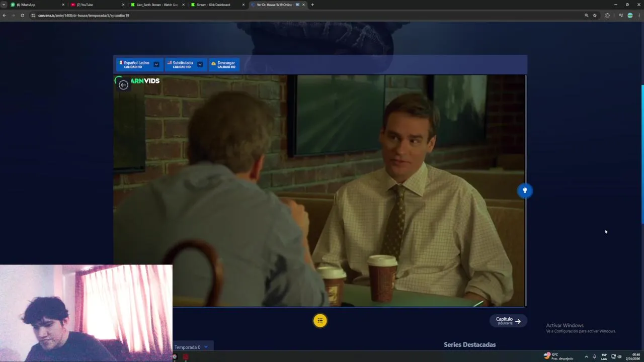
Task: Close the YouTube tab
Action: click(123, 5)
